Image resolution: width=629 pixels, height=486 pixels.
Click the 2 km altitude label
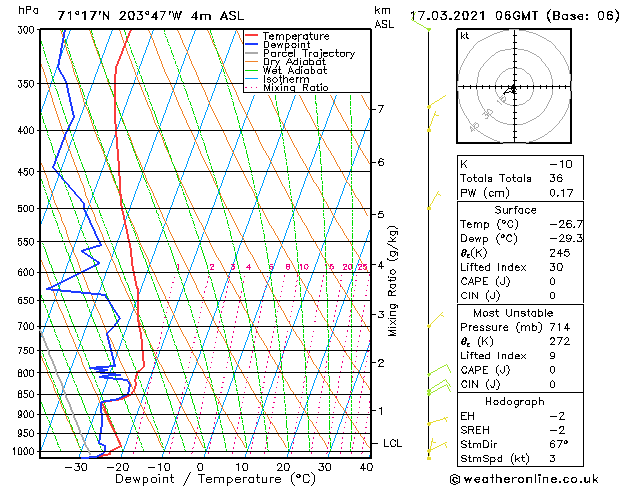coord(381,362)
